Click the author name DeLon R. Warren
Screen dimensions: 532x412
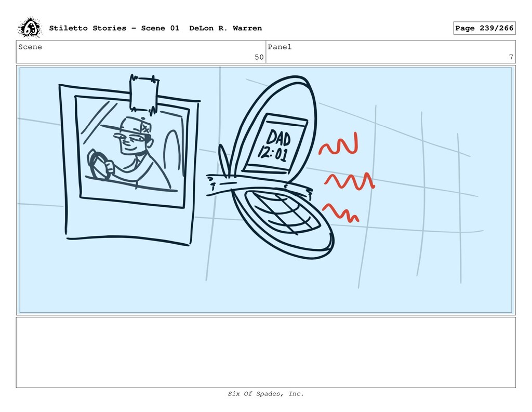(225, 28)
